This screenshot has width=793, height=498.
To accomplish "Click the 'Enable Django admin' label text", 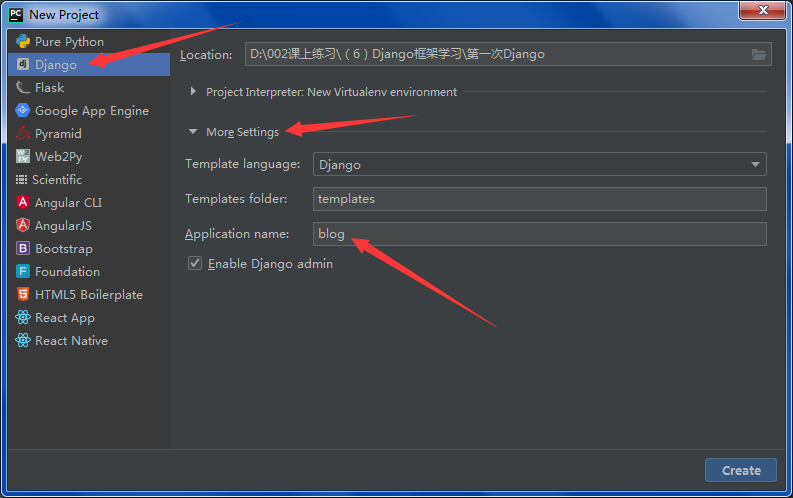I will pos(271,264).
